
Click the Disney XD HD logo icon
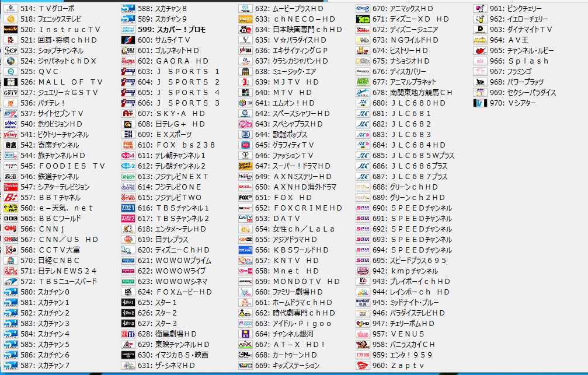point(363,19)
